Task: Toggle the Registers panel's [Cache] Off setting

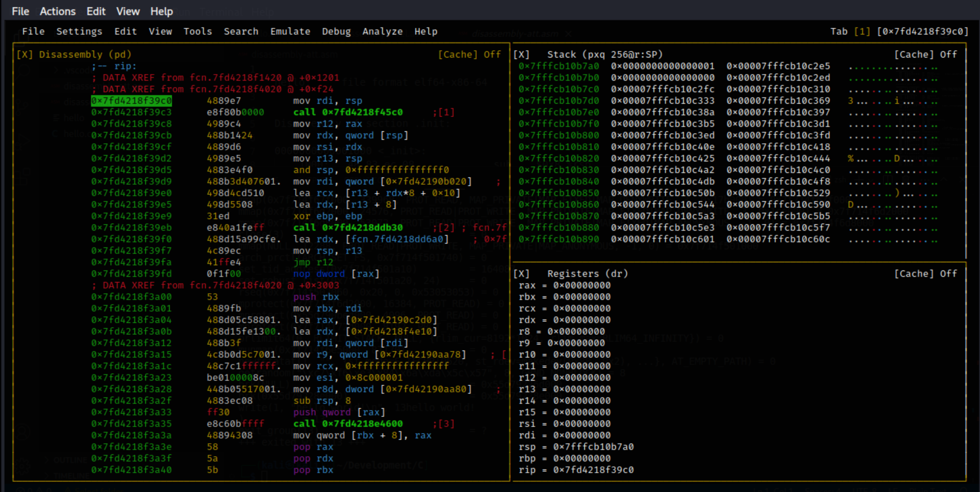Action: [x=925, y=273]
